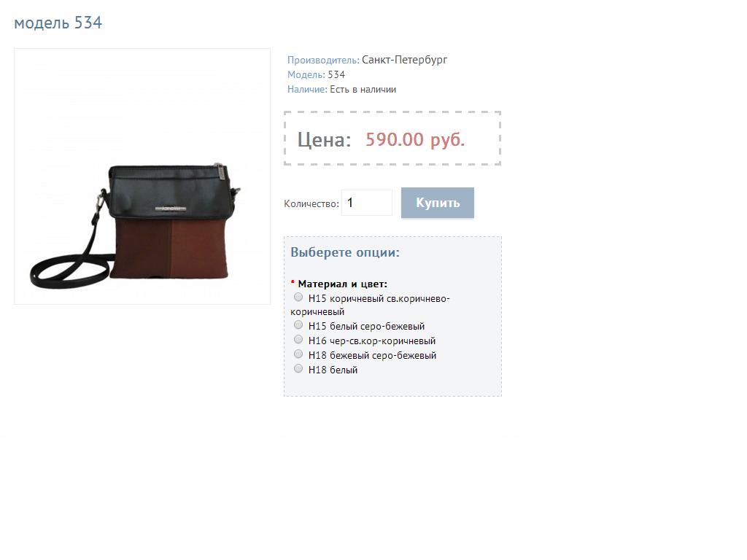Viewport: 747px width, 560px height.
Task: Choose the H15 белый серо-бежевый radio option
Action: pos(298,325)
